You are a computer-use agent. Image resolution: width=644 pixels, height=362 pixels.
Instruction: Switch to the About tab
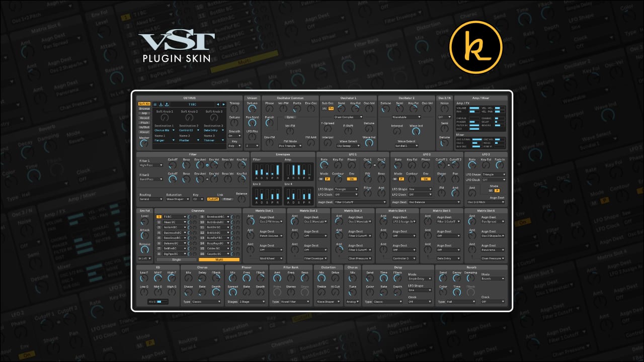pos(144,132)
